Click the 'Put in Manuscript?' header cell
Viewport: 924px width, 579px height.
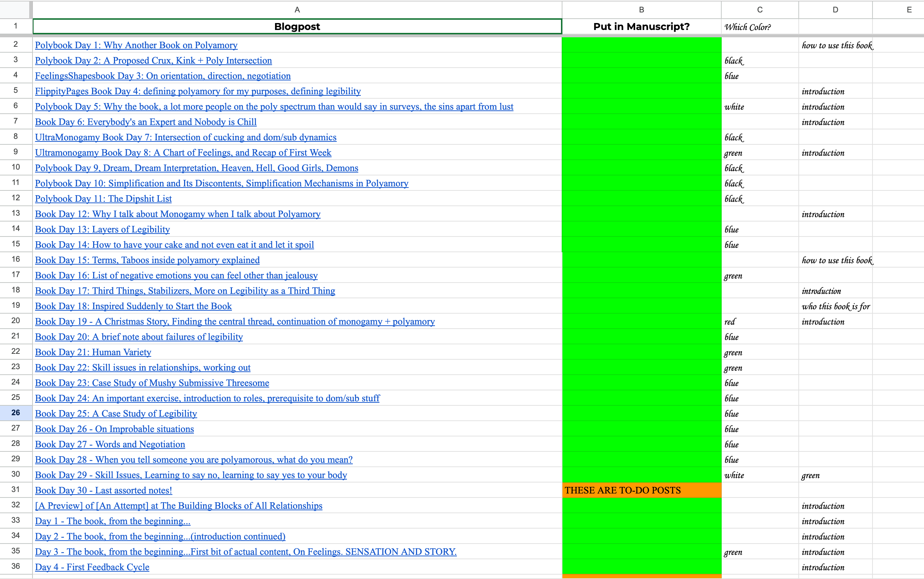(x=641, y=26)
